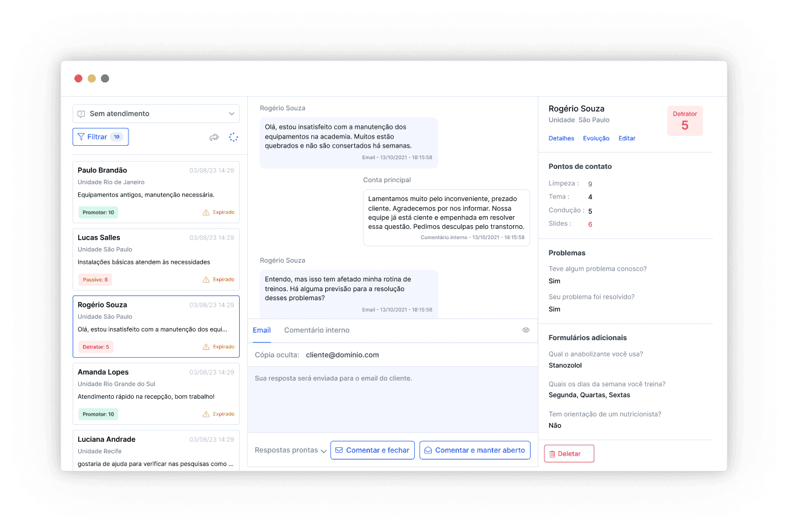Screen dimensions: 788x532
Task: Click the Expirado warning icon on Paulo Brandão
Action: coord(206,212)
